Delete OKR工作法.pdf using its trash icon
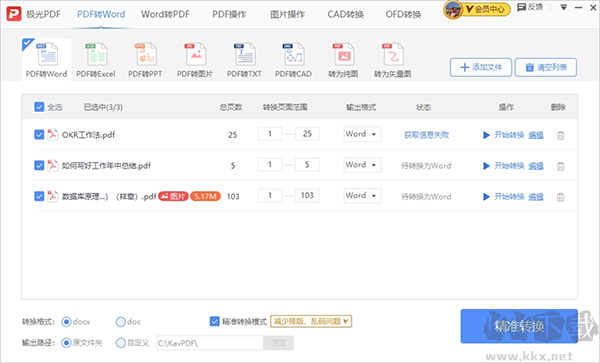 (x=561, y=135)
